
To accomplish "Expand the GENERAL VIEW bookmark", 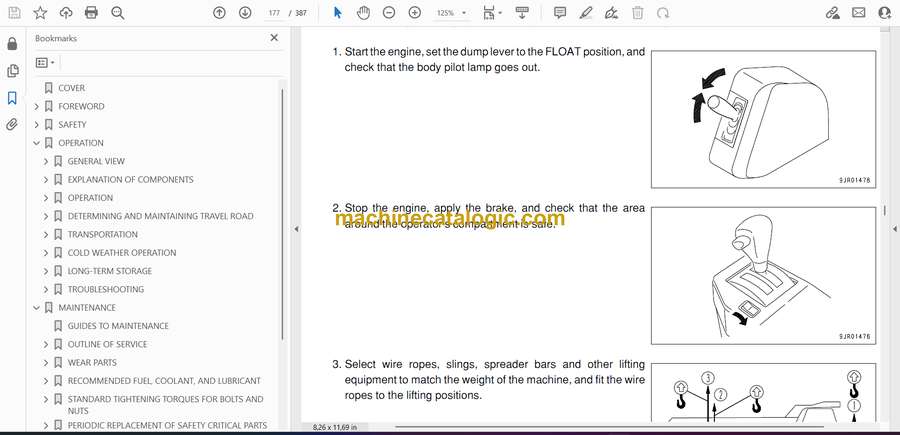I will click(x=46, y=161).
